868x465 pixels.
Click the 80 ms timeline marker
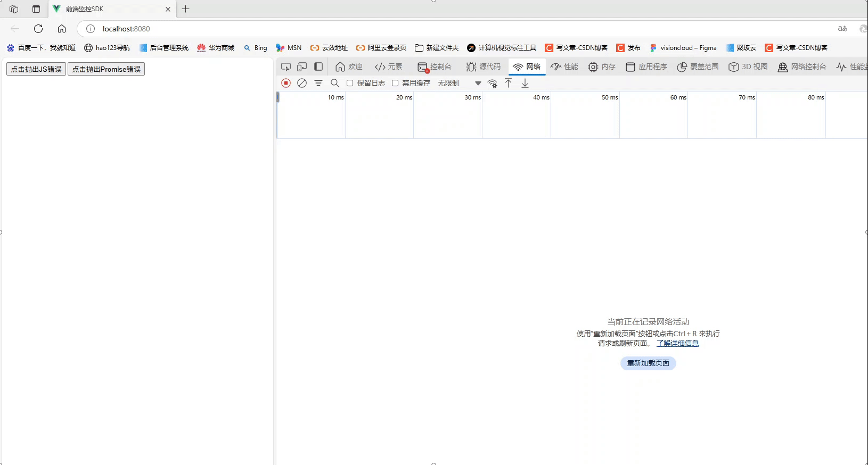click(x=816, y=97)
